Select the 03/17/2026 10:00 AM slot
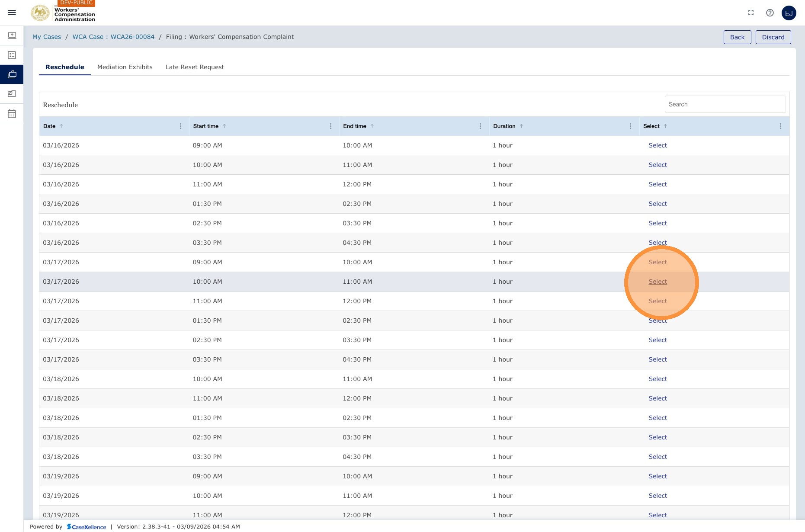 658,282
